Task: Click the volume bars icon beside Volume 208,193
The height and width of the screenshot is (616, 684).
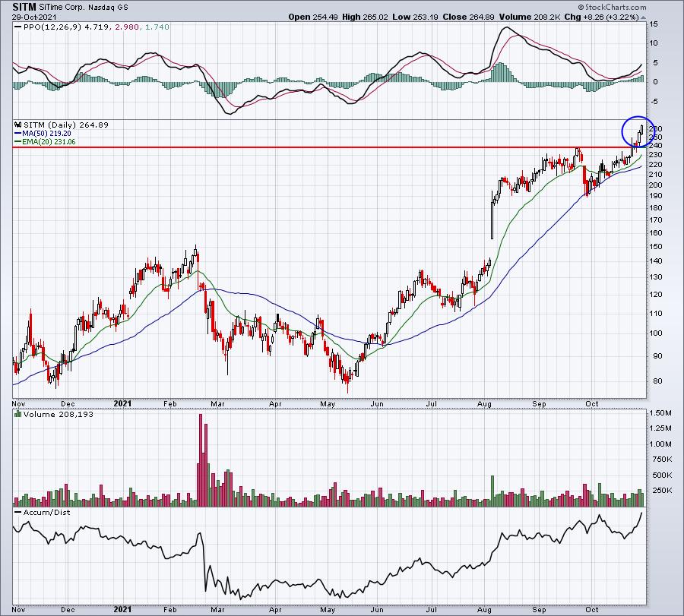Action: point(18,414)
